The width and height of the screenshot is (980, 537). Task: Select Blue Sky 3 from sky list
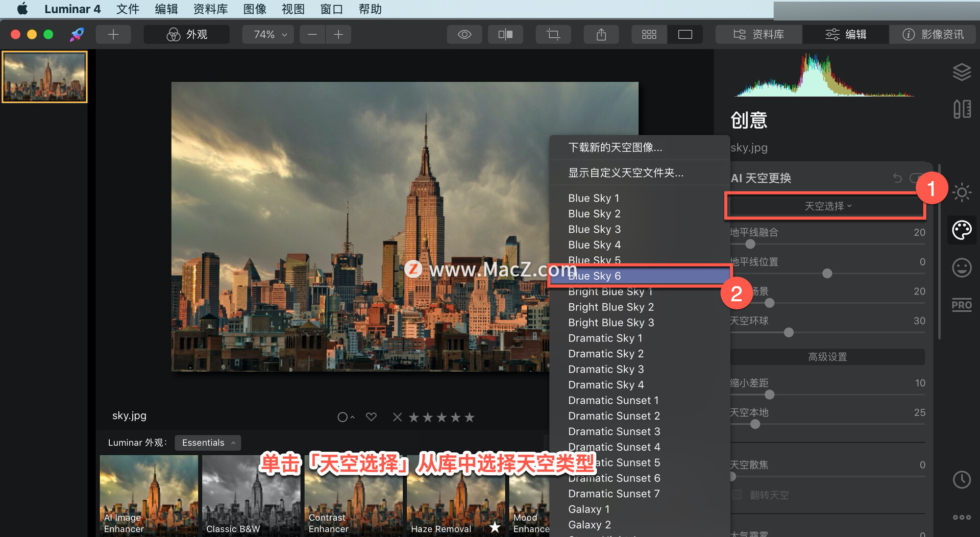click(x=640, y=229)
